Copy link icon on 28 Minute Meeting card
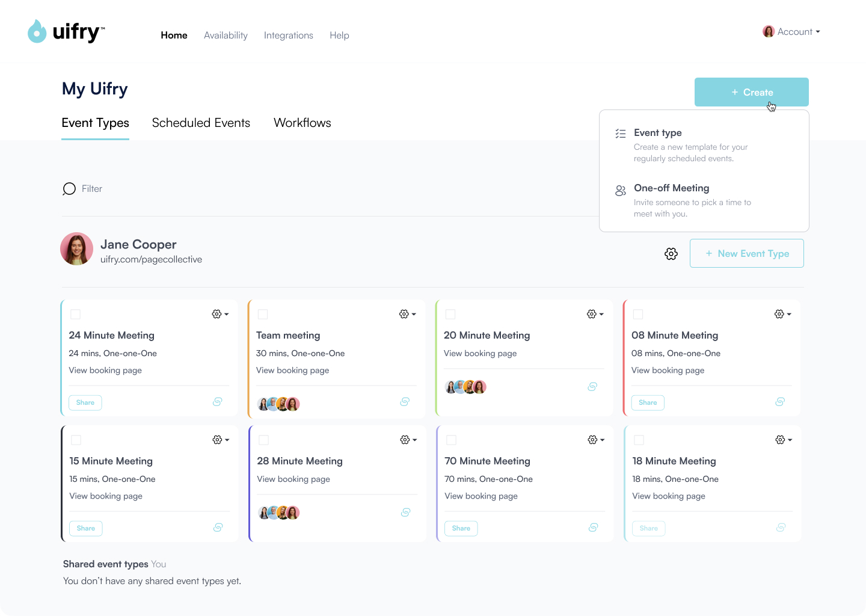 [x=406, y=513]
